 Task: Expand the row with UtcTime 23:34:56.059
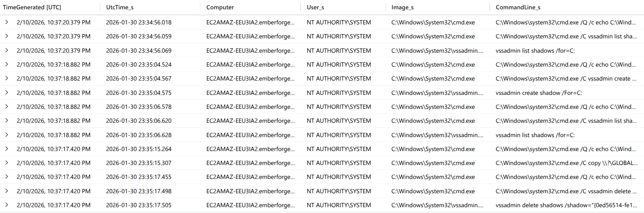click(x=7, y=36)
